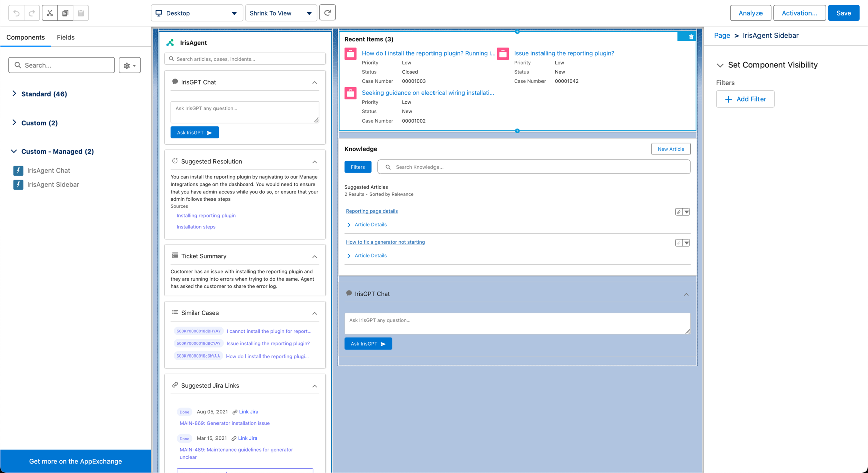The width and height of the screenshot is (868, 473).
Task: Click the IrisAgent Sidebar lightning icon
Action: pos(18,185)
